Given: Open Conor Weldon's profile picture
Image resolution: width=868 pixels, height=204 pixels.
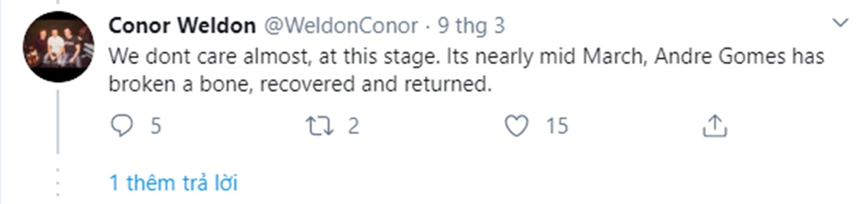Looking at the screenshot, I should (x=59, y=47).
